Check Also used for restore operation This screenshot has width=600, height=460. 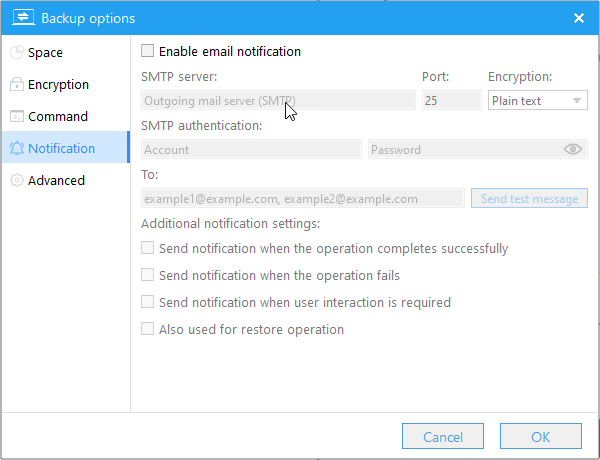[148, 329]
